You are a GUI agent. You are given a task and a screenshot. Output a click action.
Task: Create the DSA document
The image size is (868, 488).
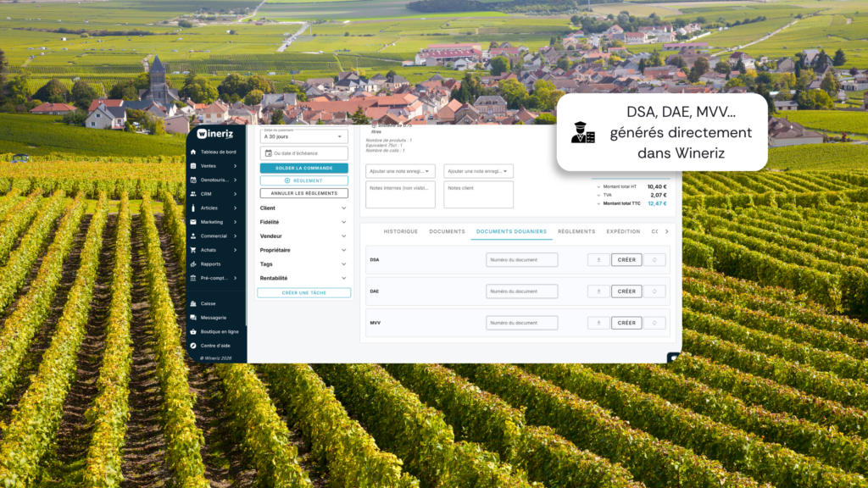pyautogui.click(x=626, y=260)
